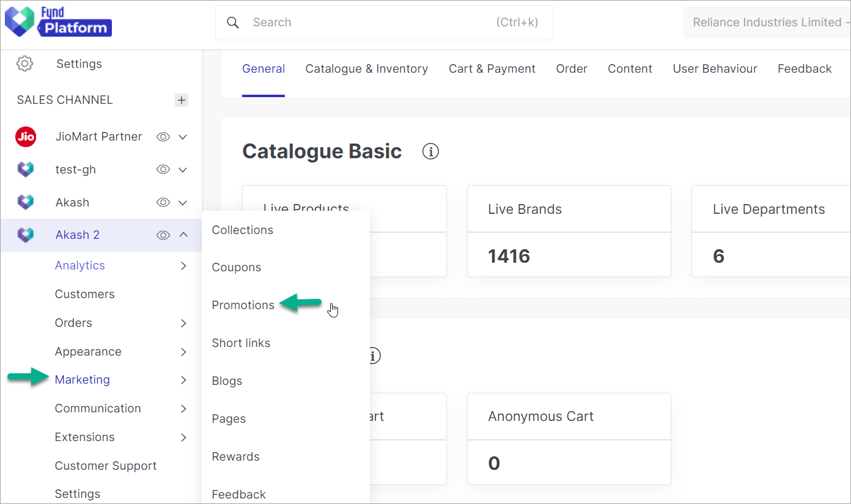The height and width of the screenshot is (504, 851).
Task: Collapse the Akash 2 channel chevron
Action: 183,235
